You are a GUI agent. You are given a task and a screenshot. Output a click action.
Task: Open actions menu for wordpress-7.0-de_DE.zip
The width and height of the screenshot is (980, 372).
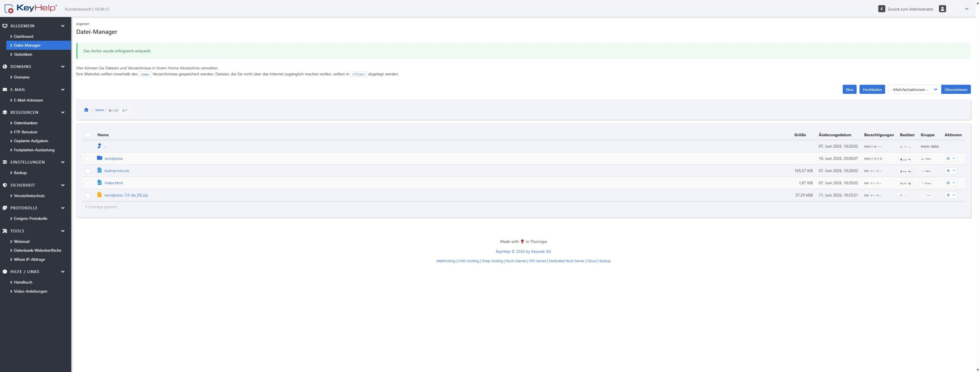click(x=951, y=195)
